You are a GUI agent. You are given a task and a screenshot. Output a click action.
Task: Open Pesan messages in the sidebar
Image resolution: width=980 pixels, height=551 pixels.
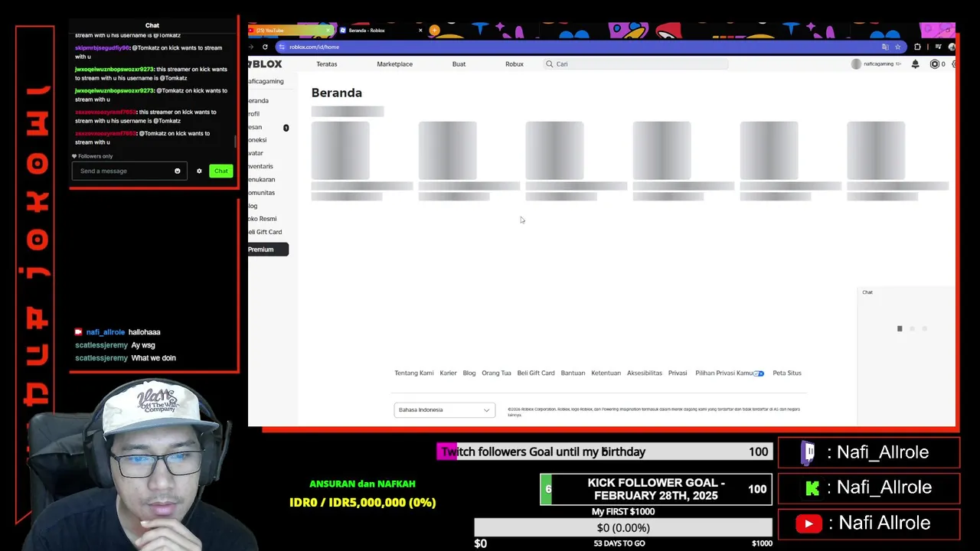click(x=255, y=127)
